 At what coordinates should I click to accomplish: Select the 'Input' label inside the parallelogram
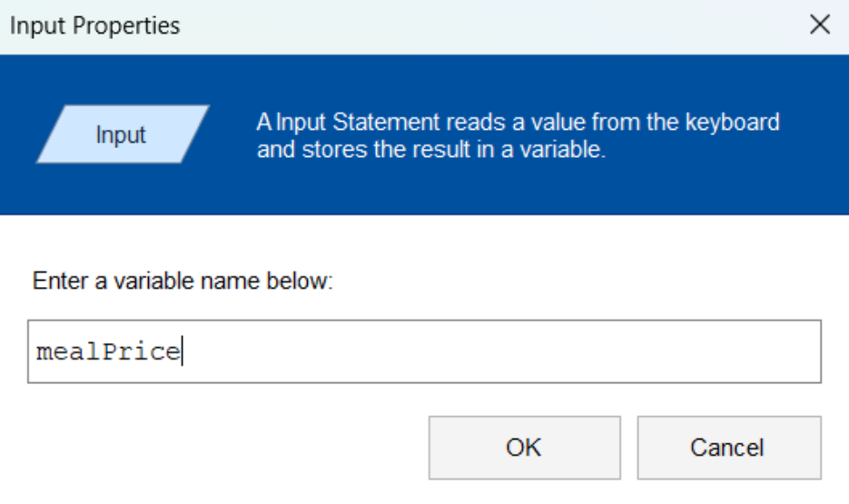[x=121, y=134]
